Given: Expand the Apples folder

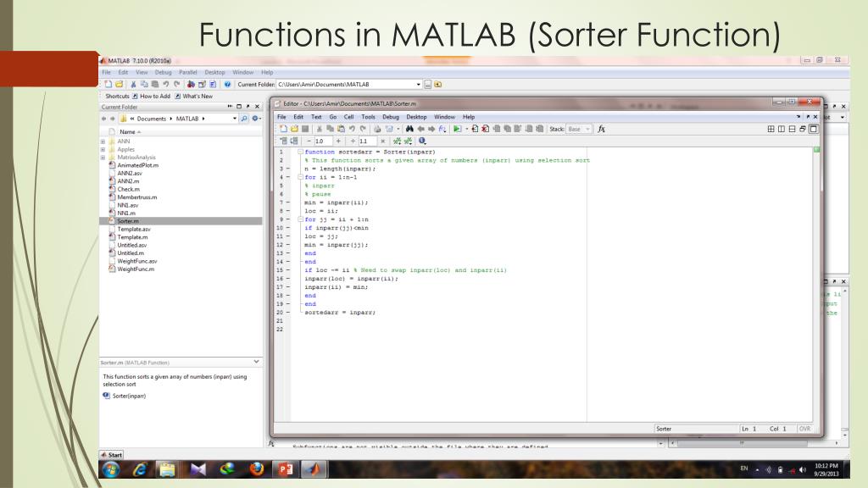Looking at the screenshot, I should pos(103,149).
